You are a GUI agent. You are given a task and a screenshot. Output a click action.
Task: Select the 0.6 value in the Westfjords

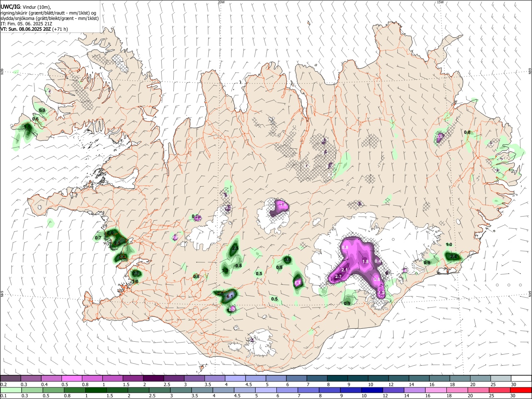35,119
